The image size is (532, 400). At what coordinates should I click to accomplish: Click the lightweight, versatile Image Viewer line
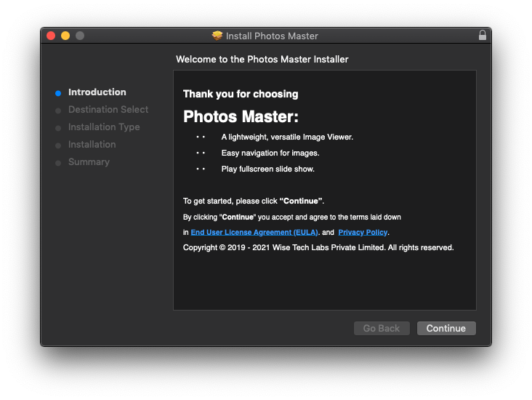pyautogui.click(x=287, y=137)
